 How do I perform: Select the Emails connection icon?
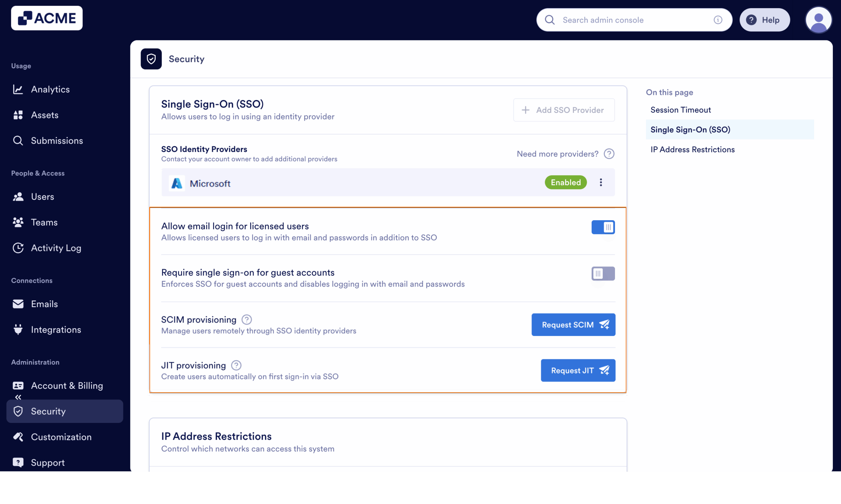point(19,304)
